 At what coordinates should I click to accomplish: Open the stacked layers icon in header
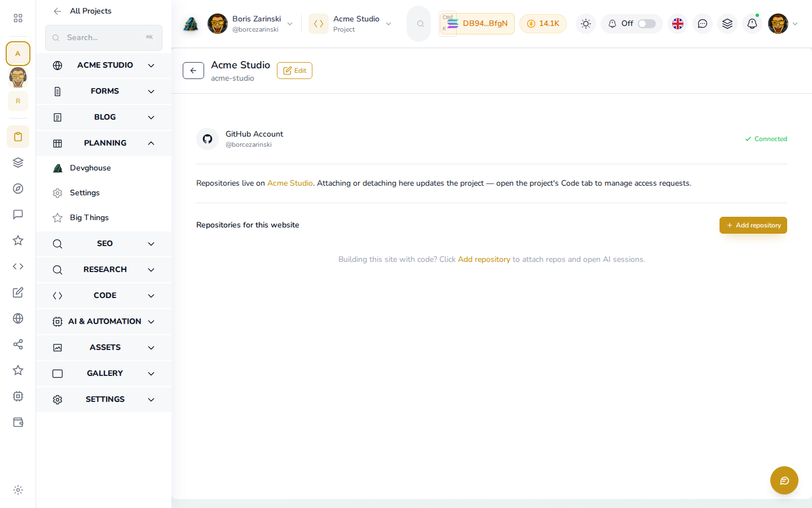click(x=727, y=24)
